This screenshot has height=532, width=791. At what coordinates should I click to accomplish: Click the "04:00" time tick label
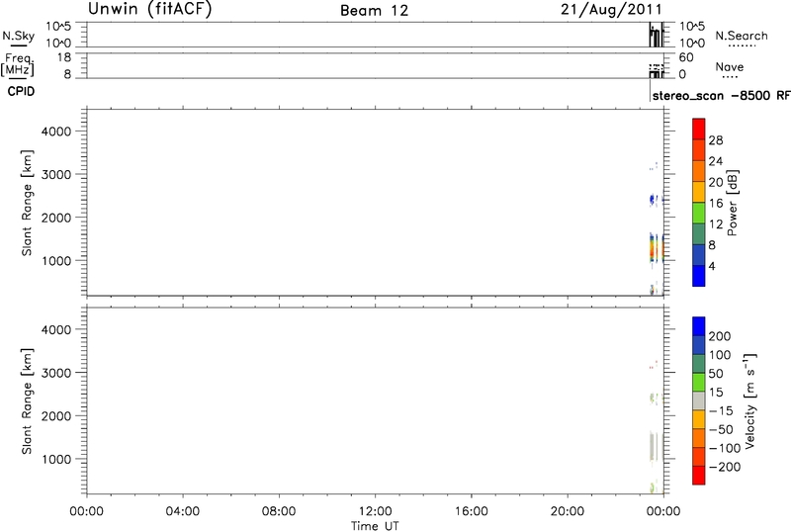[x=183, y=511]
